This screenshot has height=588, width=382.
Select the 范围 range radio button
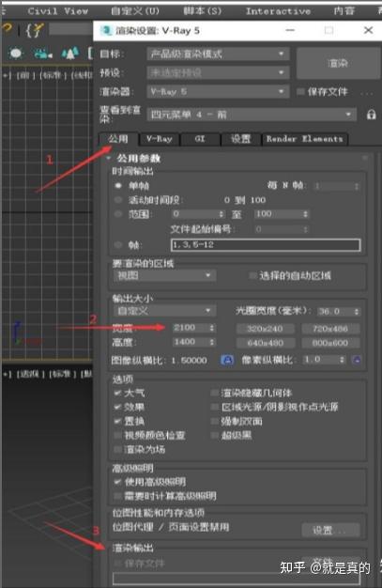[x=118, y=214]
